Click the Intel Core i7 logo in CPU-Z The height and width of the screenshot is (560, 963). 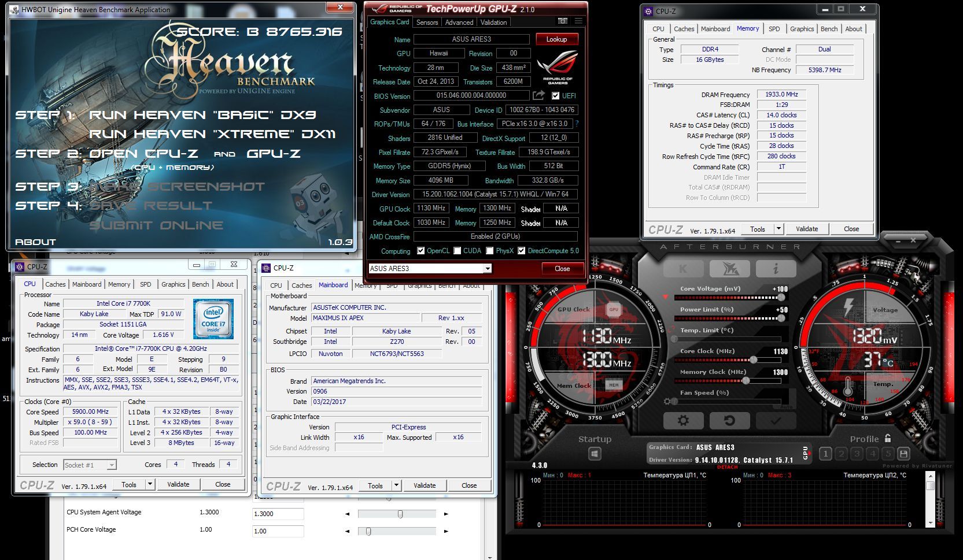click(x=213, y=318)
